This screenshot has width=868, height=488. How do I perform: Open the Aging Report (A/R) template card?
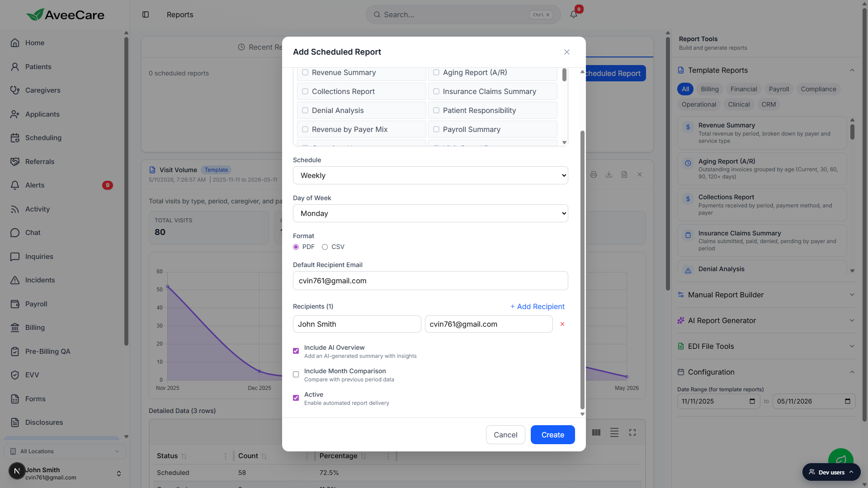point(762,169)
